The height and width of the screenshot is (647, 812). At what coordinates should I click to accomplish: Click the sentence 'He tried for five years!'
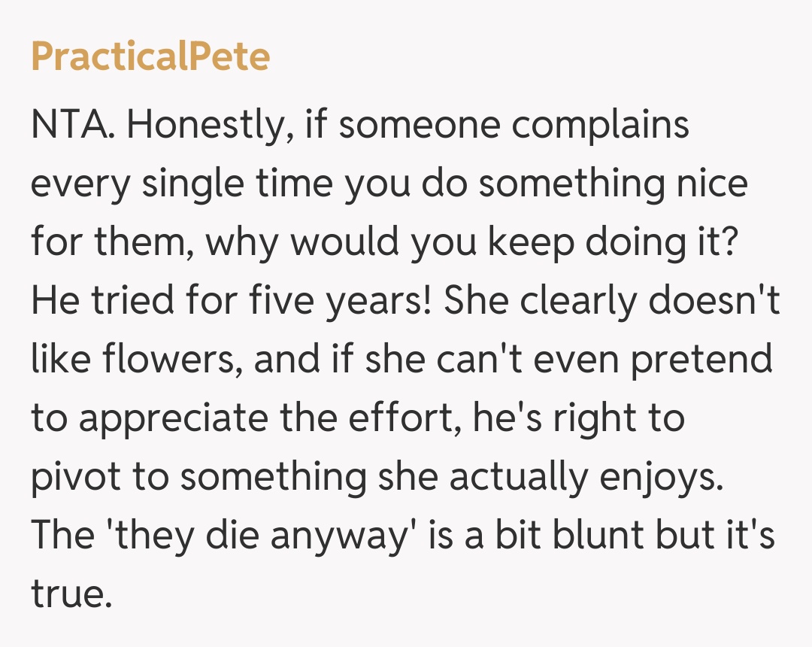pos(230,300)
